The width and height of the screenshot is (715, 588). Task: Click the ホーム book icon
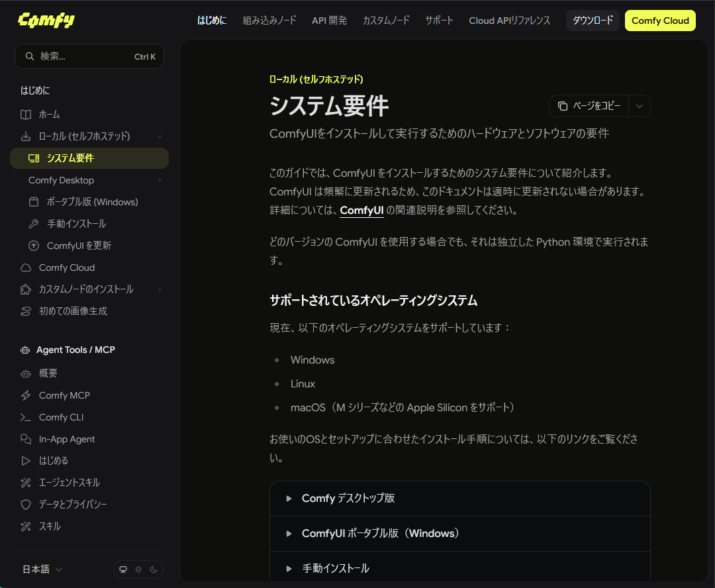click(26, 115)
